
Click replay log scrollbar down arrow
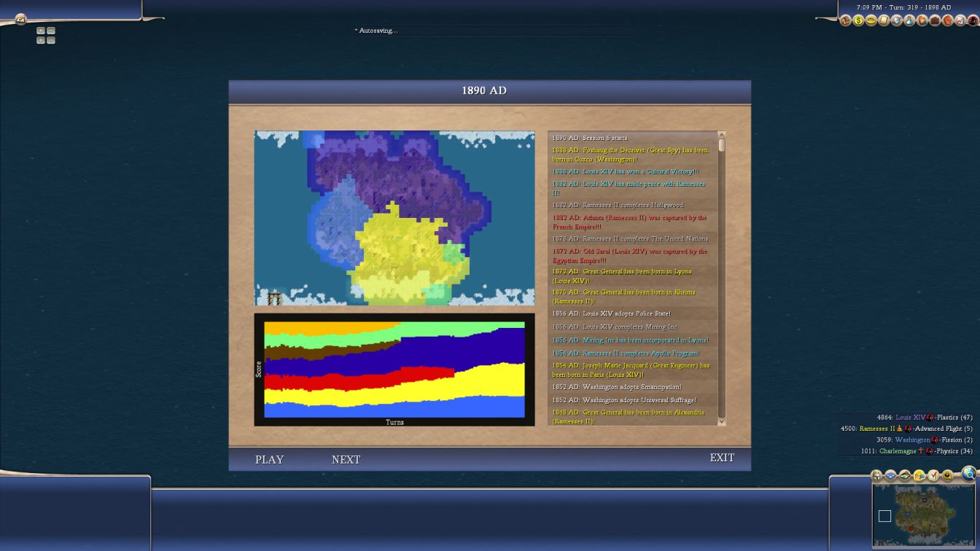722,421
